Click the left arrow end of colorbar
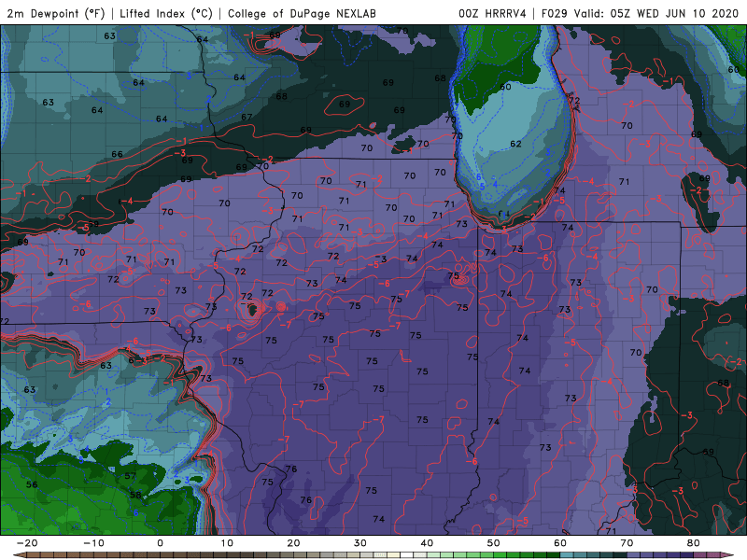The height and width of the screenshot is (560, 747). click(18, 555)
